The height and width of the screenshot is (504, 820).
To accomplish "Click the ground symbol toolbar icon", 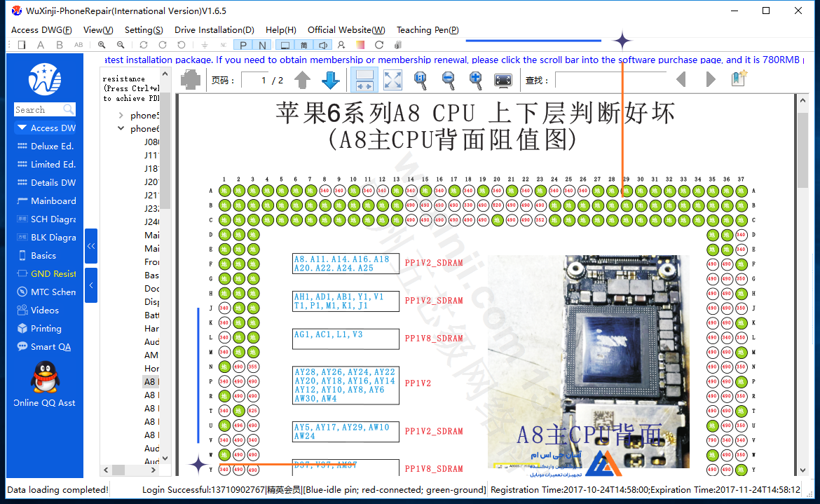I will tap(205, 45).
